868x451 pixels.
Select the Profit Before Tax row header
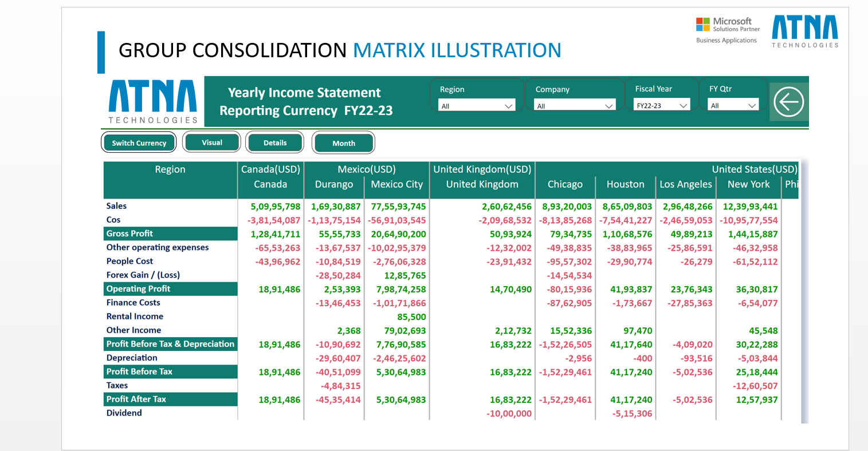coord(171,371)
